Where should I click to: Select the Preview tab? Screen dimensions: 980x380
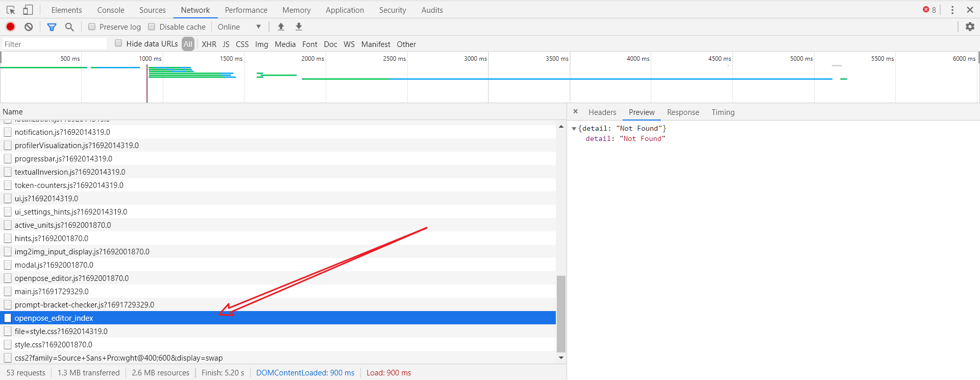pyautogui.click(x=642, y=112)
